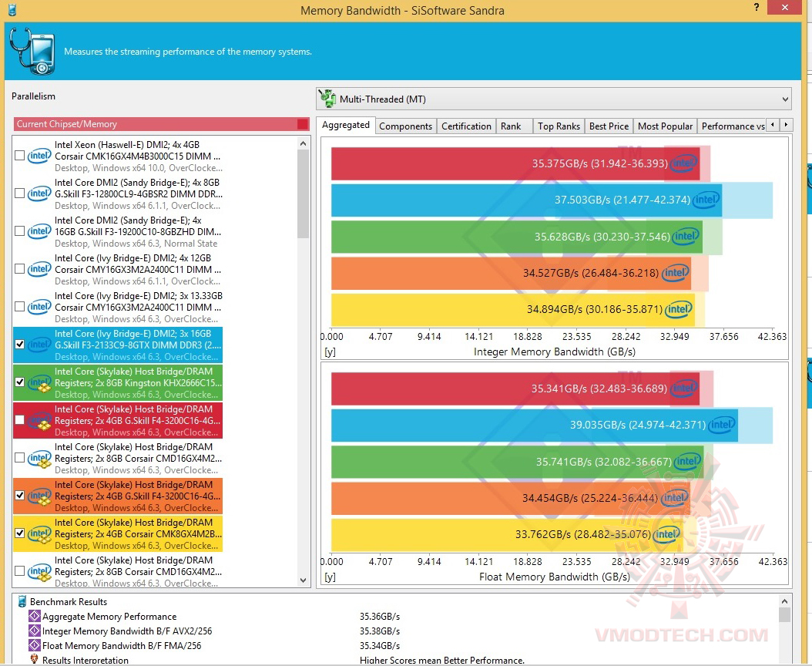This screenshot has height=666, width=812.
Task: Check the Ivy Bridge-E 3x 13.33GB Corsair entry
Action: tap(20, 307)
